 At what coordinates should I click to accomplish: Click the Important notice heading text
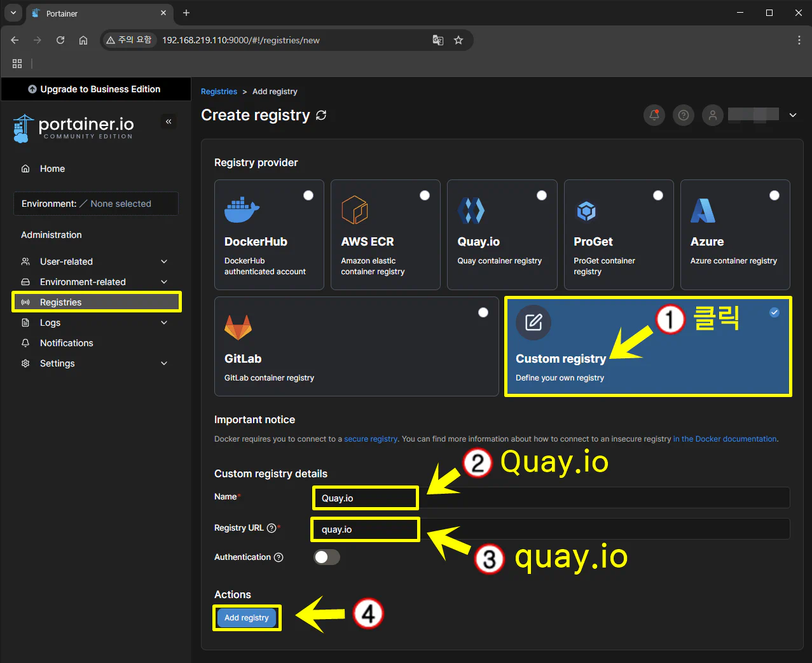(254, 420)
